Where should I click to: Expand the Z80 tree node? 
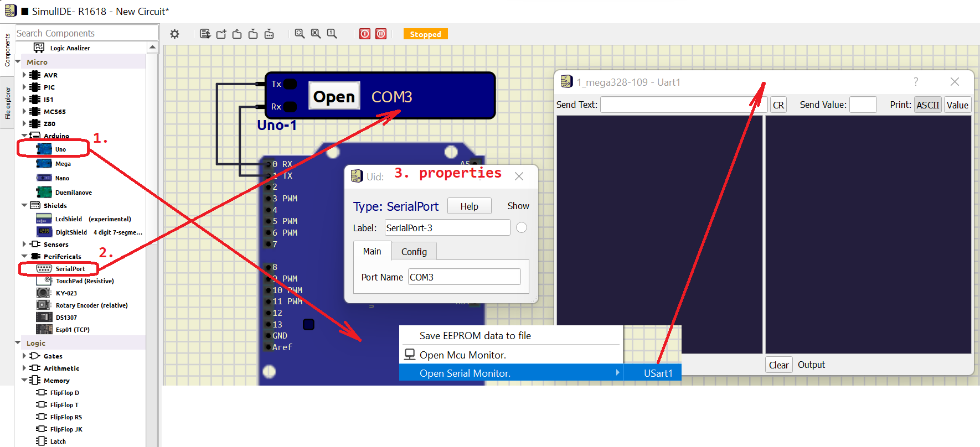[x=24, y=123]
